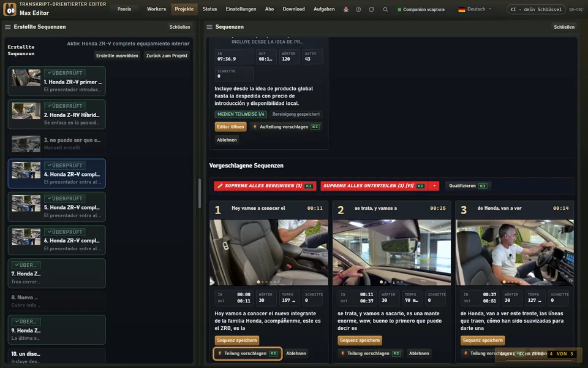Click the 'KI · dein Schlüssel' button
This screenshot has width=588, height=368.
tap(535, 9)
